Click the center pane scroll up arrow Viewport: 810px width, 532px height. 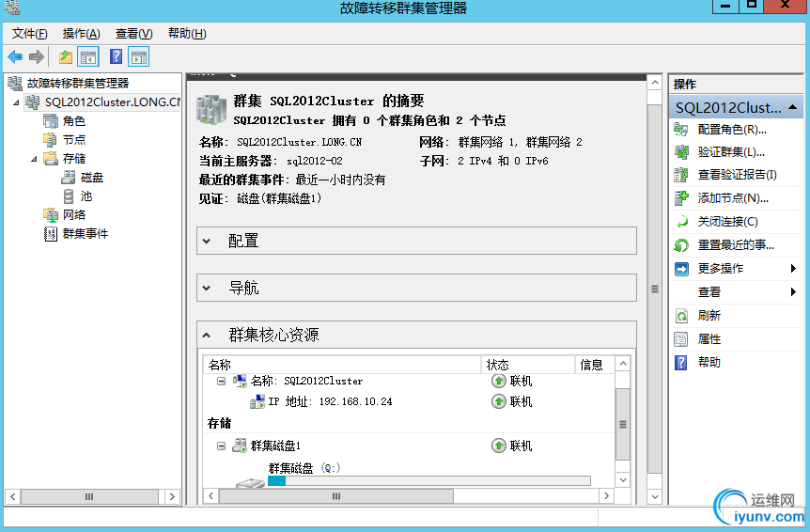coord(655,83)
